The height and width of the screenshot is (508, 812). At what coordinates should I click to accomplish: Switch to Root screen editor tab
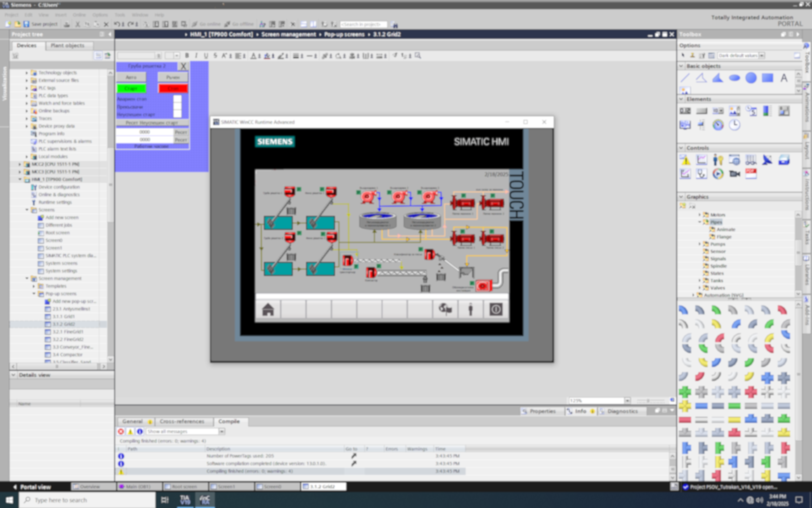click(185, 486)
